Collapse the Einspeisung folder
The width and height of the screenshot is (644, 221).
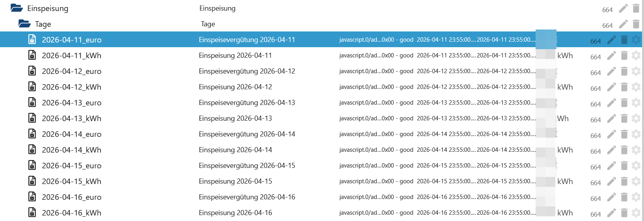[17, 8]
